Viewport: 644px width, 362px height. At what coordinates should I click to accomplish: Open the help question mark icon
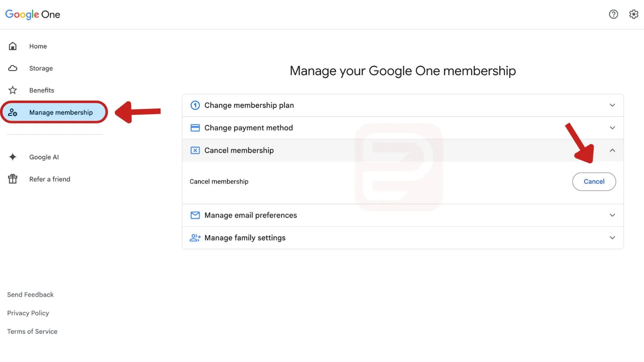click(x=613, y=14)
